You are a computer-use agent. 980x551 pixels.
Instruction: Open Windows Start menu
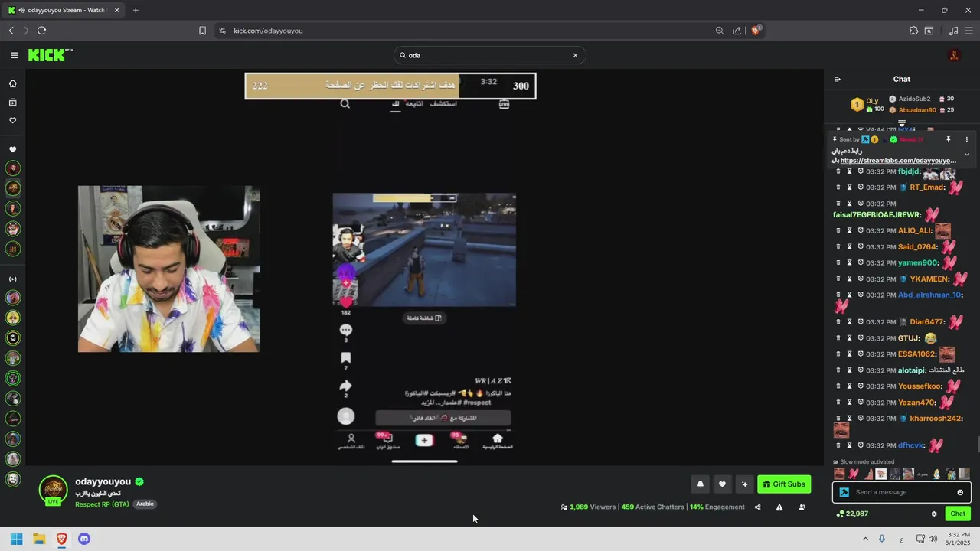coord(16,539)
